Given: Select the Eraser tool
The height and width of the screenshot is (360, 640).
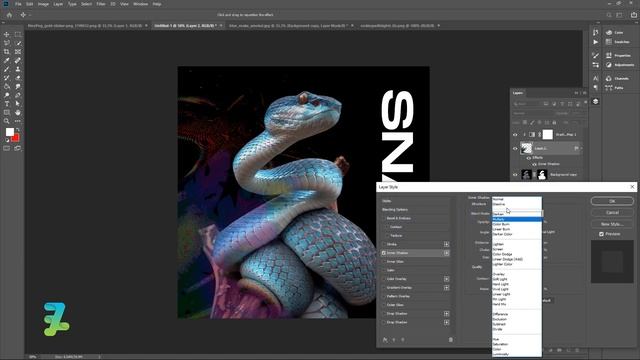Looking at the screenshot, I should coord(18,78).
